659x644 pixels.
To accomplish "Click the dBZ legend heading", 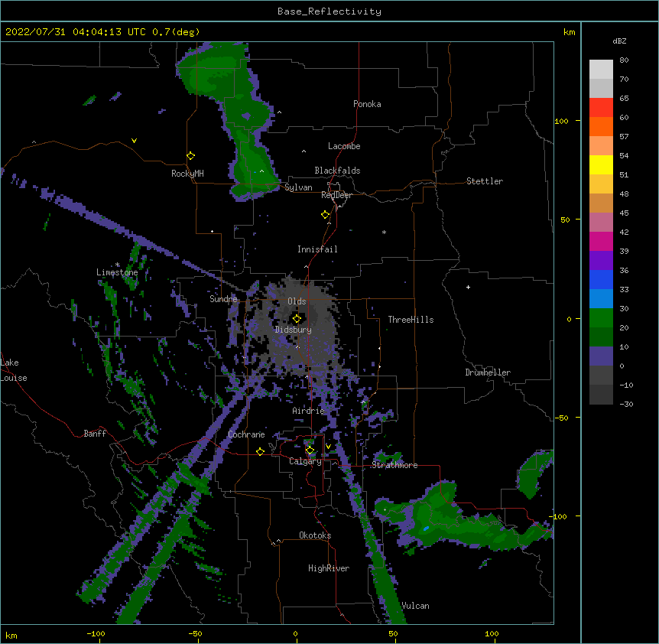I will point(619,41).
